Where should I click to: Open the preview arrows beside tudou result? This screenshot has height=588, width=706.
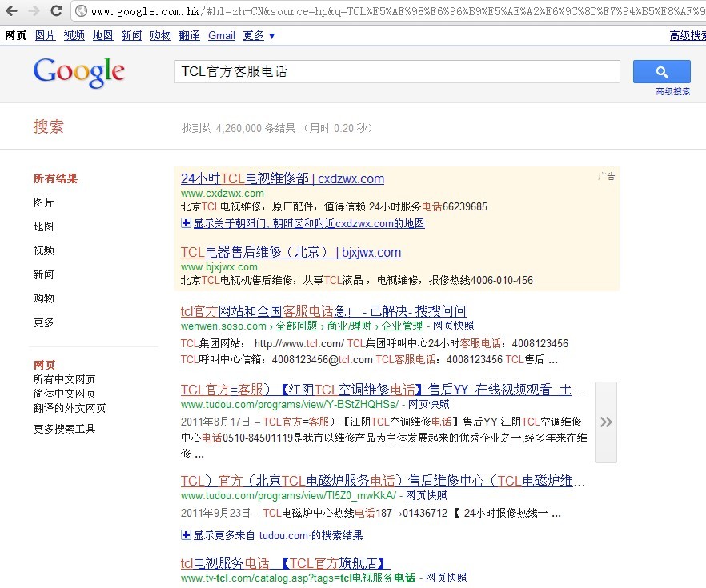606,422
